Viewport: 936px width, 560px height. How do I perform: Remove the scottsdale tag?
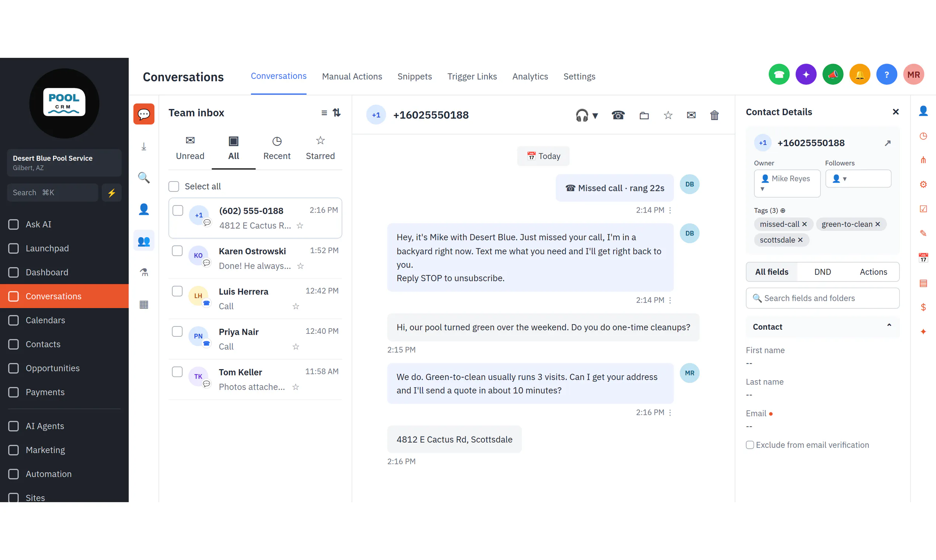(800, 240)
